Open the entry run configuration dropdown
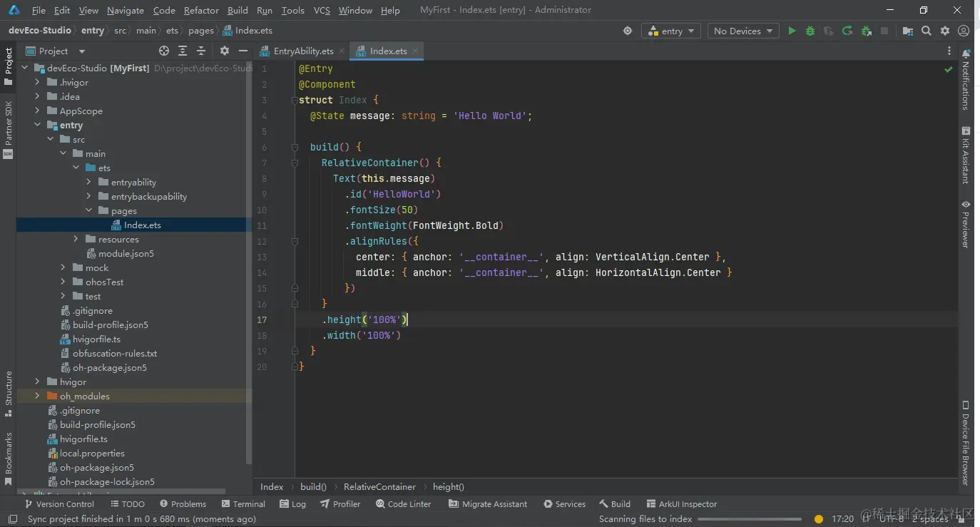980x527 pixels. (x=672, y=31)
